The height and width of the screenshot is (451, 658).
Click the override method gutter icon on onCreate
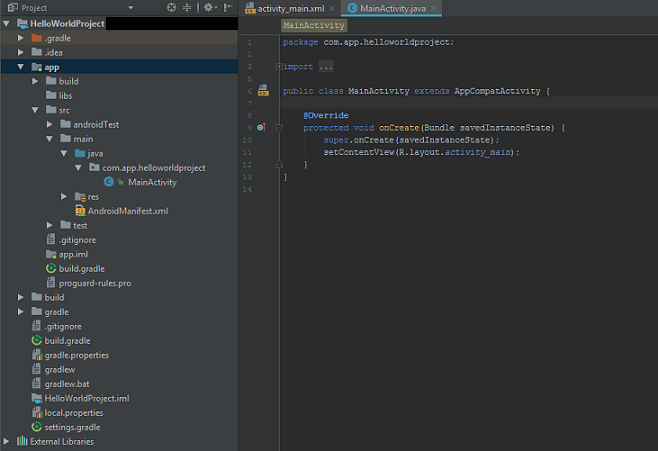(260, 128)
